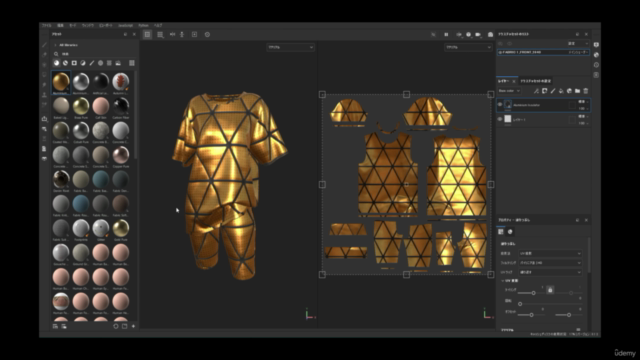Select the Smudge tool in left toolbar

point(44,84)
